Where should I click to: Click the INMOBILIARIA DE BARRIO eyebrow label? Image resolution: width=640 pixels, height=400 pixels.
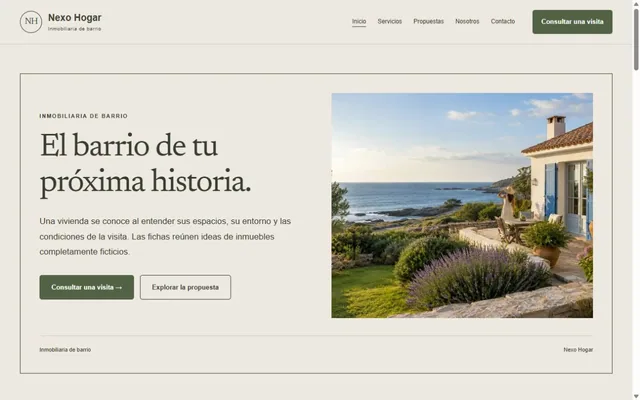(x=84, y=116)
